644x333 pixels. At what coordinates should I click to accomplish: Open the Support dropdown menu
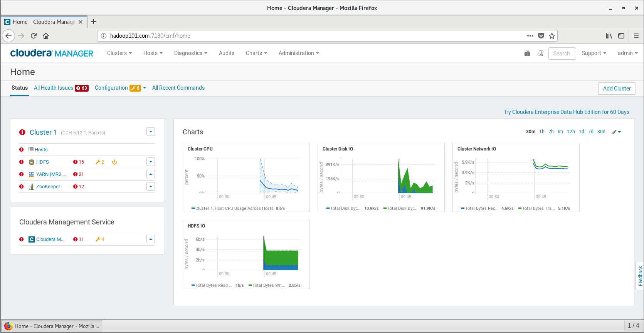(x=594, y=54)
